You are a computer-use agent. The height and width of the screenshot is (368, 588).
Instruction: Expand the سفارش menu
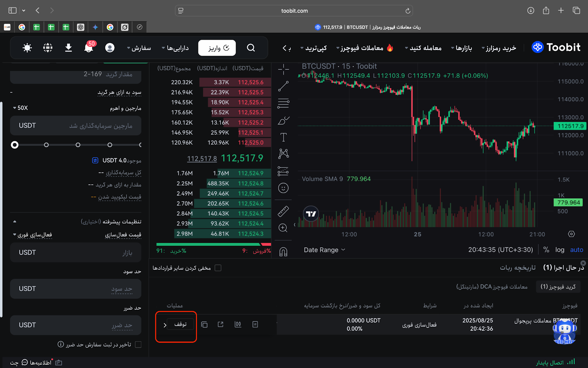pyautogui.click(x=139, y=48)
